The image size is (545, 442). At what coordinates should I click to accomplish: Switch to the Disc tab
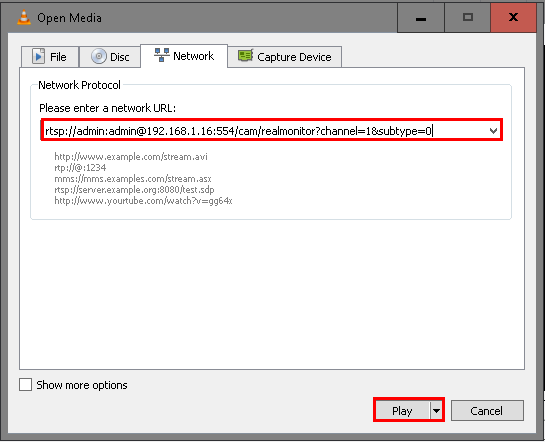click(110, 57)
